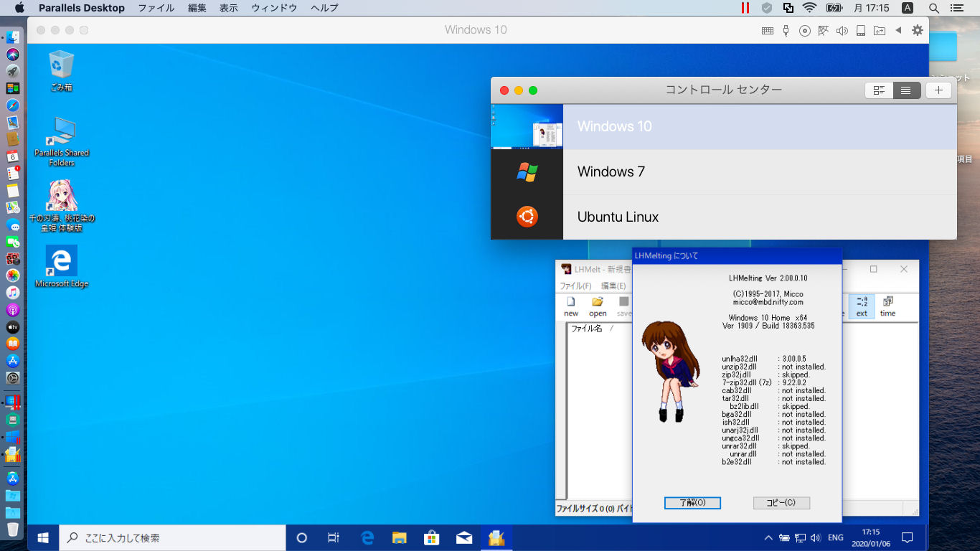Click the Windows search box ここに入力して検索
The height and width of the screenshot is (551, 980).
172,537
